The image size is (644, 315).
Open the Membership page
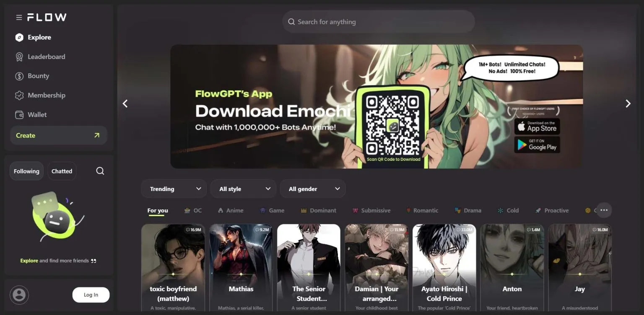[45, 95]
